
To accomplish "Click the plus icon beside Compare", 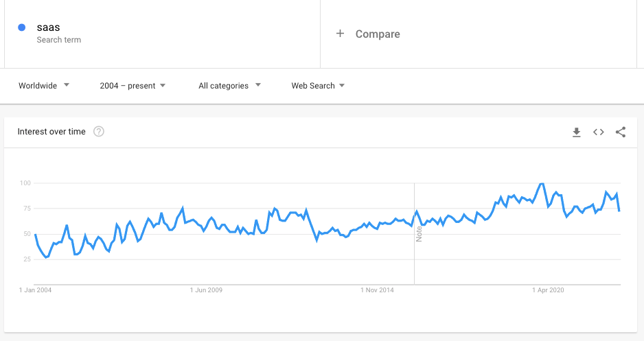I will 340,34.
